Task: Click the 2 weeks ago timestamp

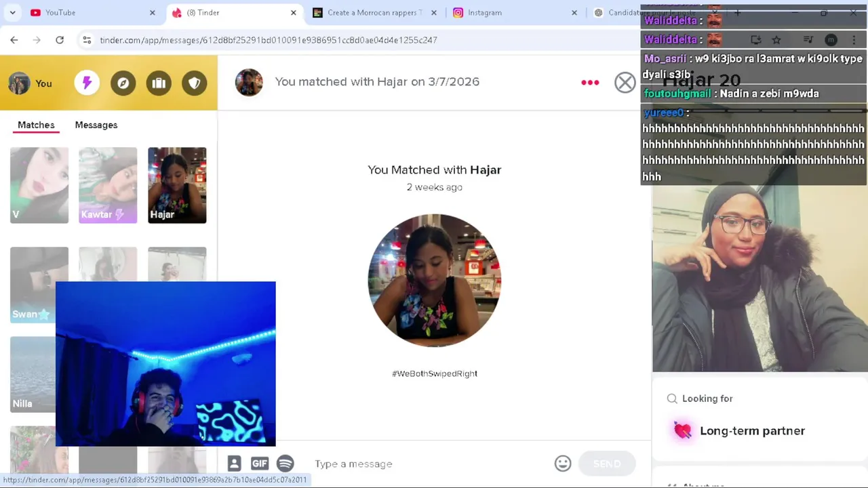Action: click(435, 187)
